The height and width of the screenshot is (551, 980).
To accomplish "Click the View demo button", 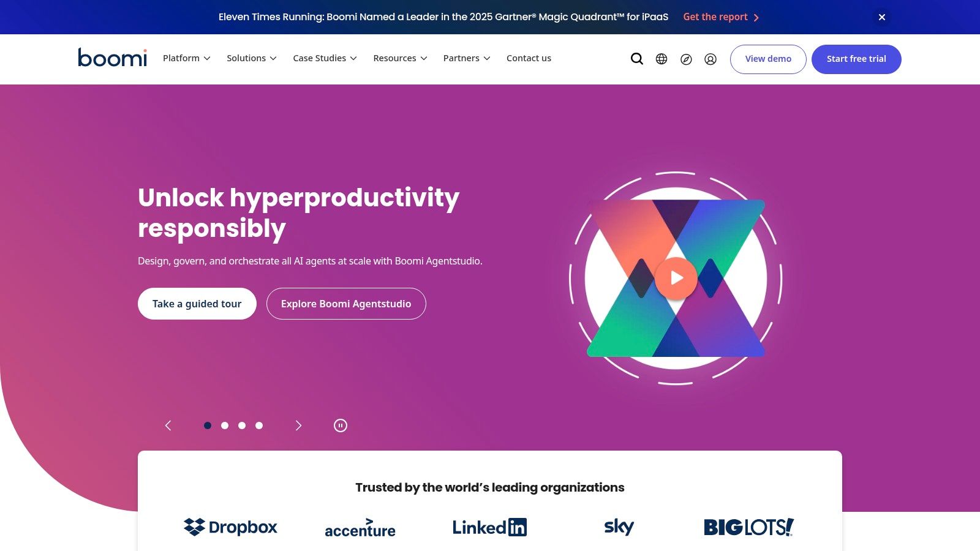I will [768, 59].
